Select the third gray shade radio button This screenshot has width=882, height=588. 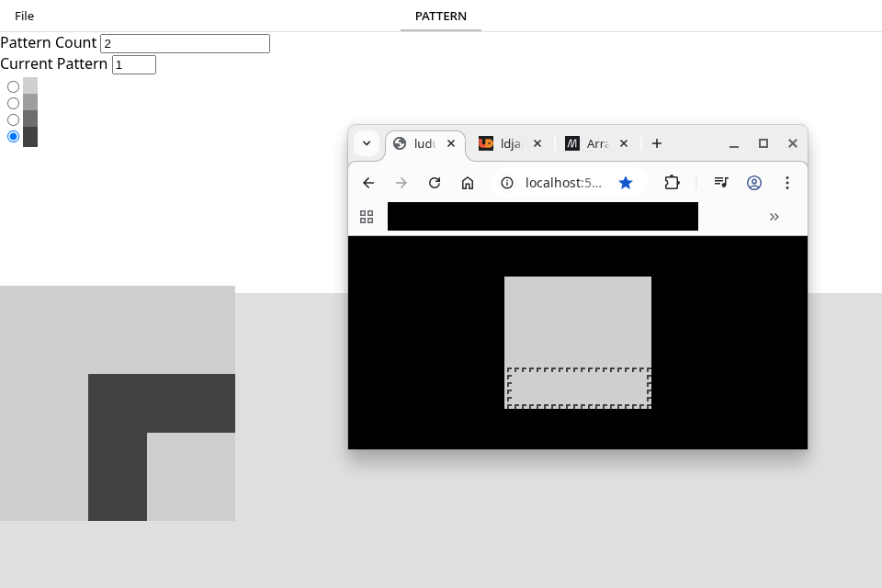click(14, 119)
